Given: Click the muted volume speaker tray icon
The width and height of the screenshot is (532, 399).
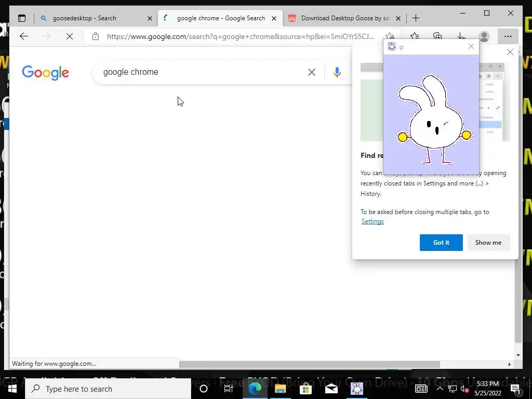Looking at the screenshot, I should click(x=465, y=390).
